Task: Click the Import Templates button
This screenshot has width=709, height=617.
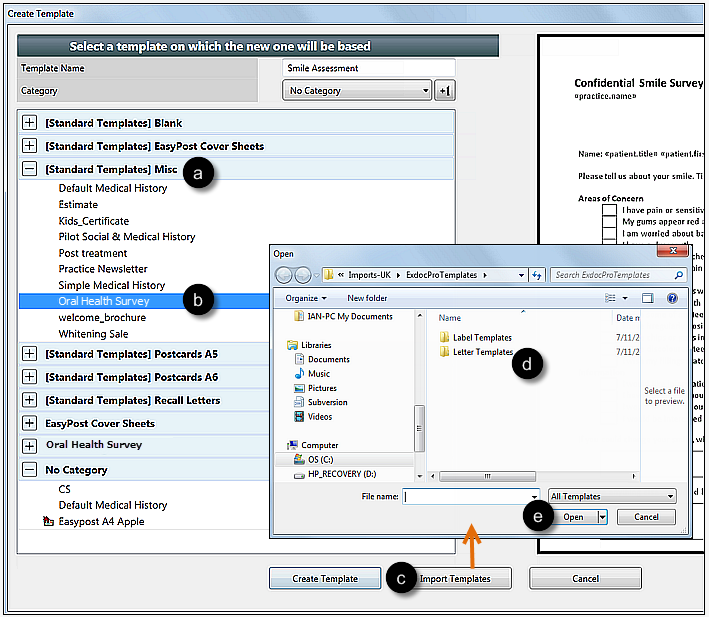Action: [455, 579]
